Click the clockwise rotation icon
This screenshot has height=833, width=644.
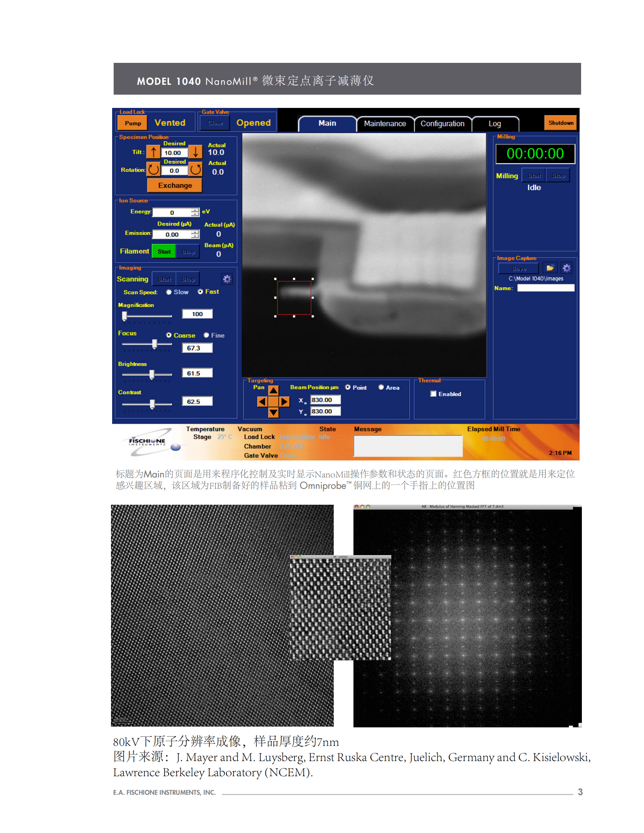tap(196, 170)
